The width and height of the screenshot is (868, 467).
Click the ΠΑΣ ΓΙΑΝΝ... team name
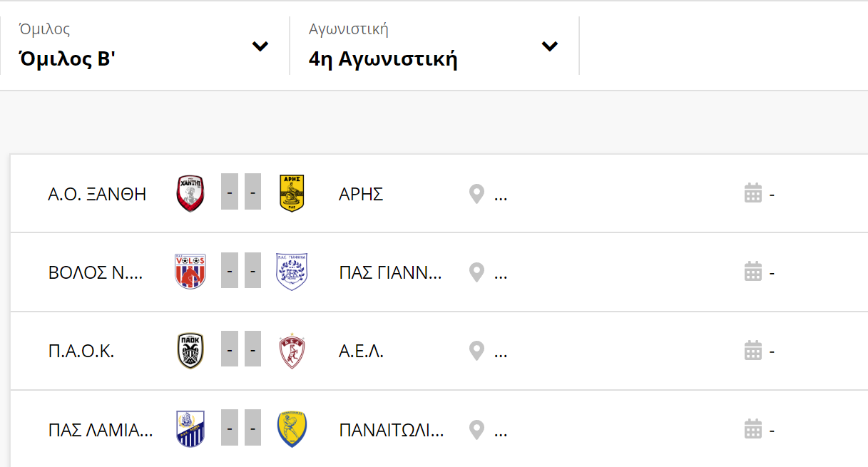click(390, 273)
